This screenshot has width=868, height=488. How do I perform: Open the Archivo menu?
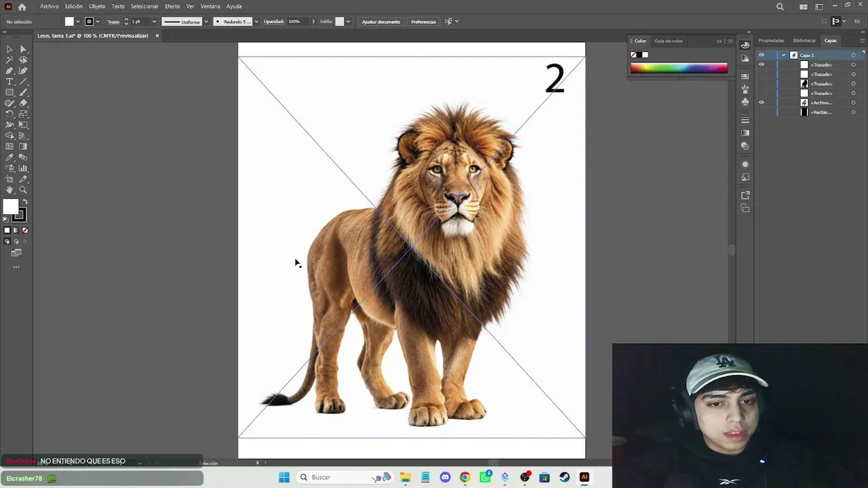coord(50,6)
